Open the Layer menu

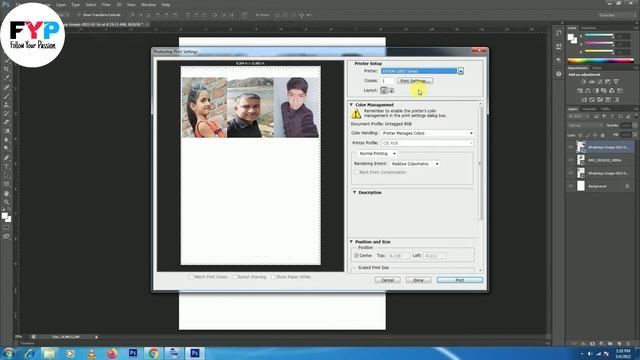pyautogui.click(x=61, y=4)
